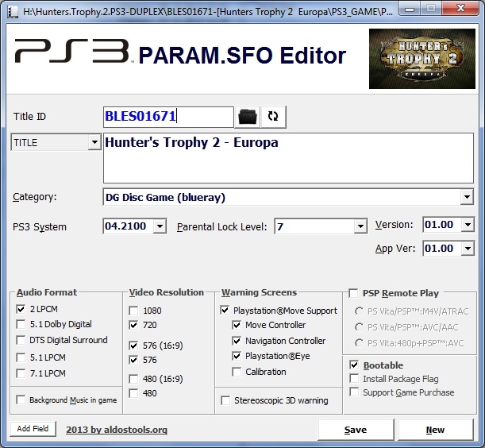485x448 pixels.
Task: Enable 480 (16:9) resolution
Action: pos(133,379)
